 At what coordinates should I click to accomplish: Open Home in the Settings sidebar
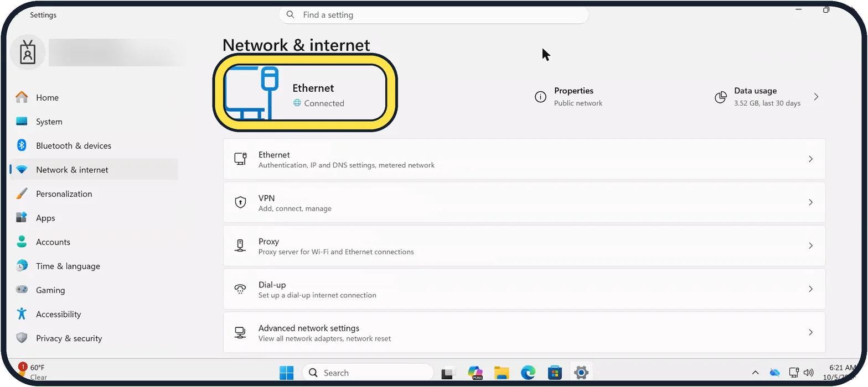click(93, 97)
